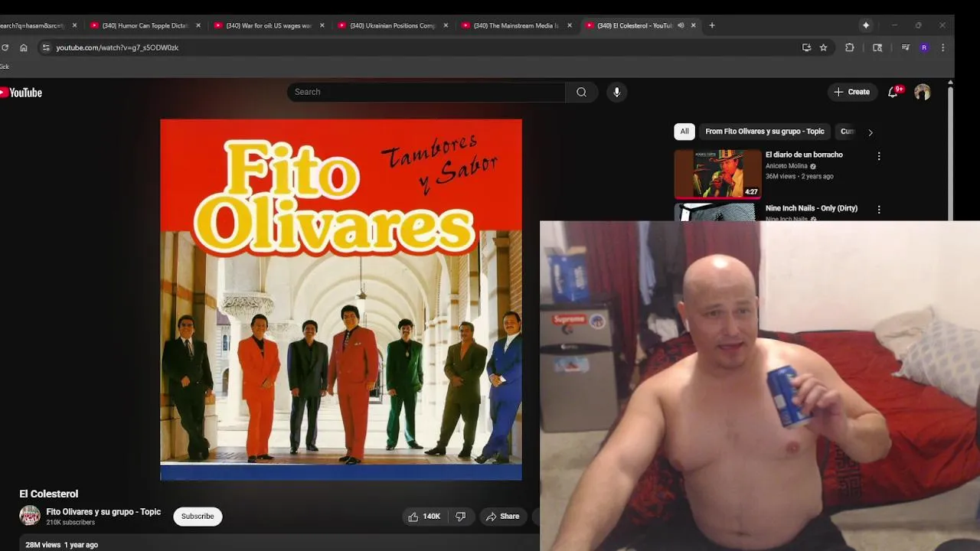This screenshot has width=980, height=551.
Task: Select From Fito Olivares y su grupo chip
Action: coord(764,132)
